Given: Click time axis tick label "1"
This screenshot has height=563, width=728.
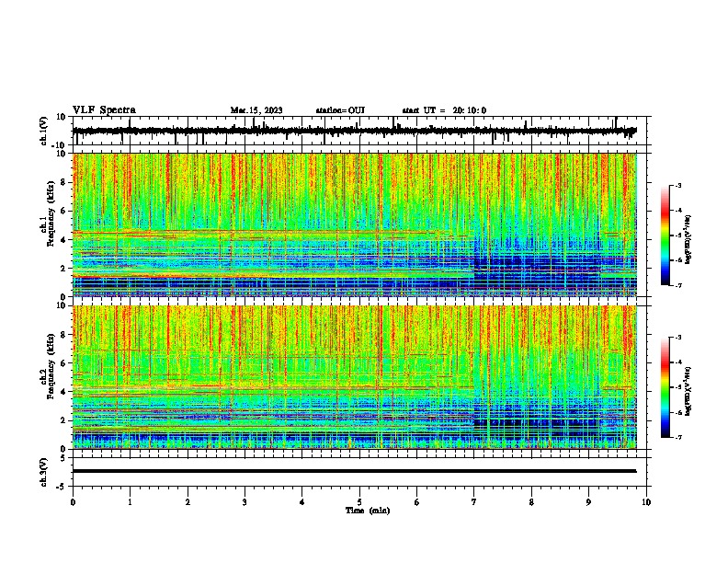Looking at the screenshot, I should coord(130,502).
